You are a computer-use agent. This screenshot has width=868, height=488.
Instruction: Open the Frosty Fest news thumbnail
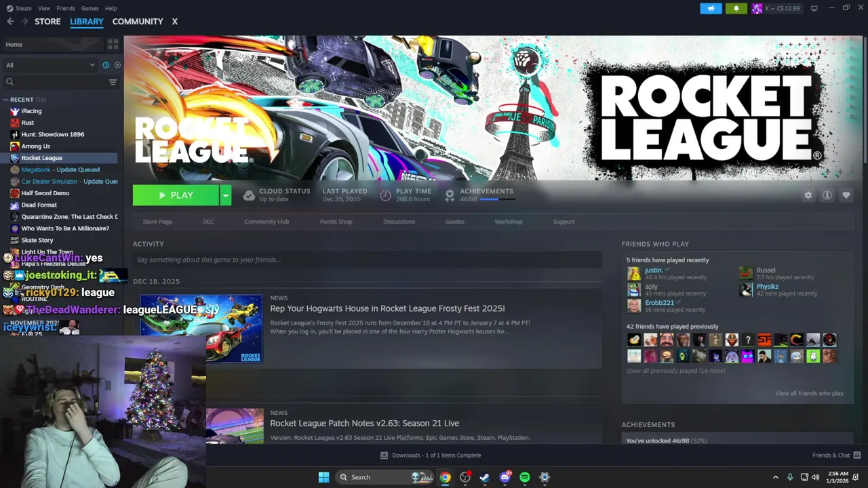pos(201,329)
